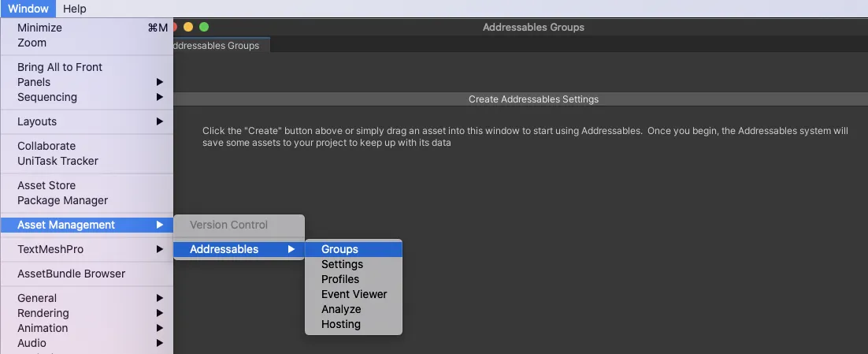Image resolution: width=868 pixels, height=354 pixels.
Task: Click the yellow minimize button of Addressables Groups window
Action: (188, 27)
